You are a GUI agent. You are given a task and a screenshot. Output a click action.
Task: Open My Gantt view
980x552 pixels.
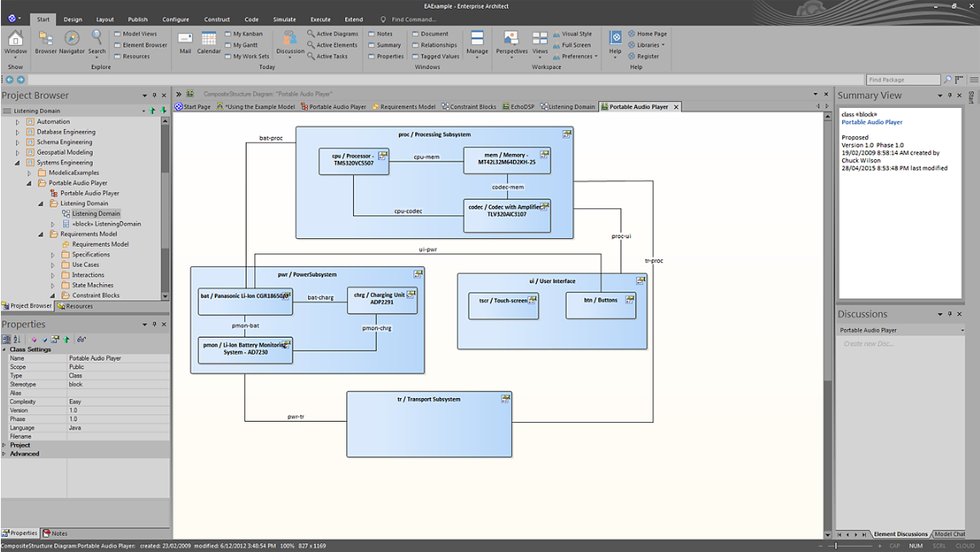coord(242,45)
